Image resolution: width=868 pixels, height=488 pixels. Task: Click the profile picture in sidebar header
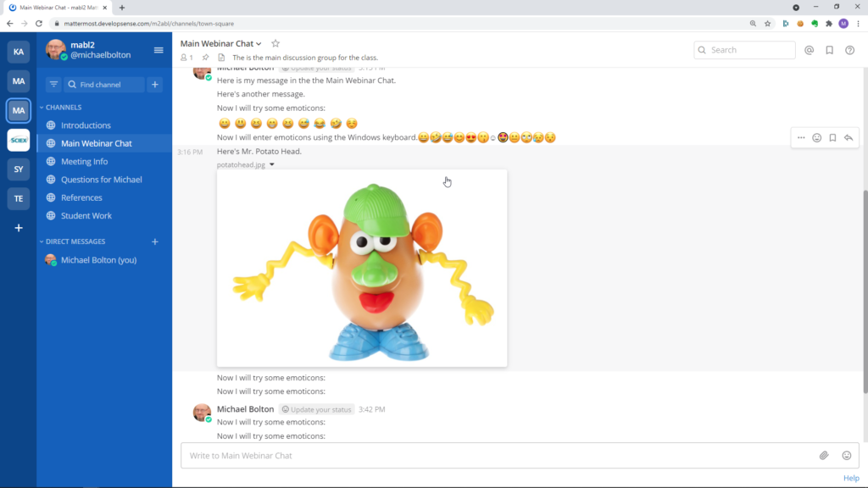pos(55,50)
